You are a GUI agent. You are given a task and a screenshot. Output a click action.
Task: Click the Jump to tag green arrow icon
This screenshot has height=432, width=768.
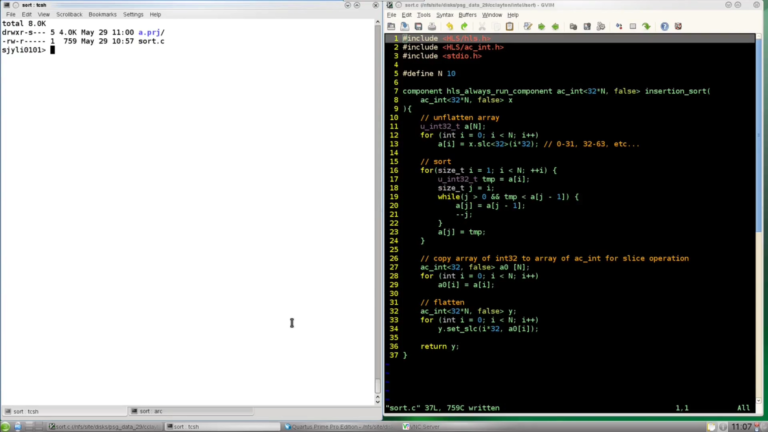pos(647,26)
